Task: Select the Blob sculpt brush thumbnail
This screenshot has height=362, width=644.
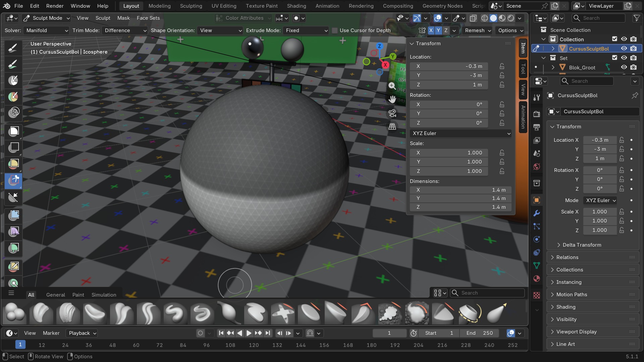Action: pos(14,313)
